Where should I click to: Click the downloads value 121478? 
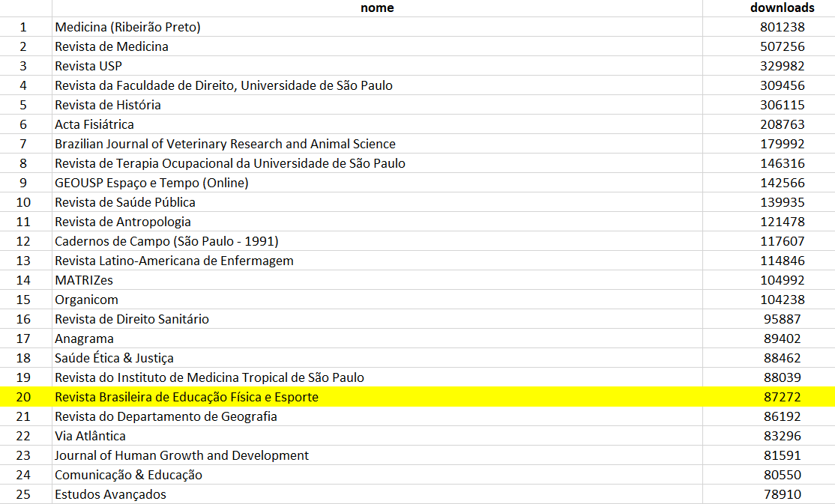(x=782, y=222)
